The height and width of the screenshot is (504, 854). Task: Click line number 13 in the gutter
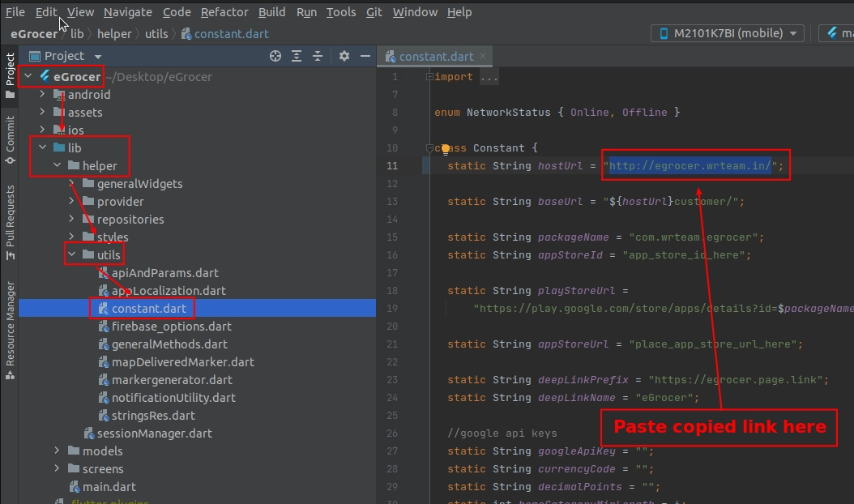coord(392,201)
